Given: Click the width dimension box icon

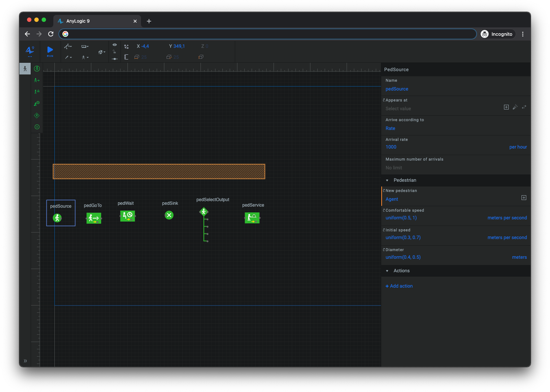Looking at the screenshot, I should (x=137, y=57).
